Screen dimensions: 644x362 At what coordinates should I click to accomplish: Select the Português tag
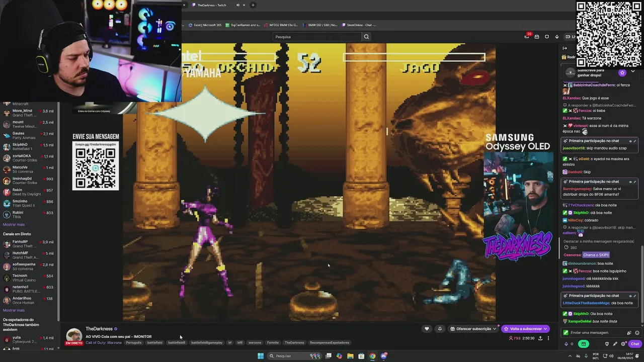[134, 342]
